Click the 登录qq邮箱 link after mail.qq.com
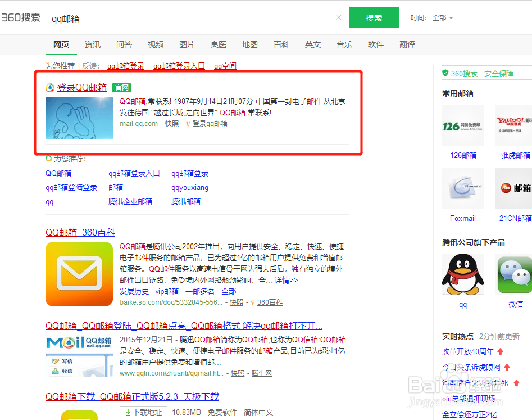Screen dimensions: 532x420 click(210, 124)
